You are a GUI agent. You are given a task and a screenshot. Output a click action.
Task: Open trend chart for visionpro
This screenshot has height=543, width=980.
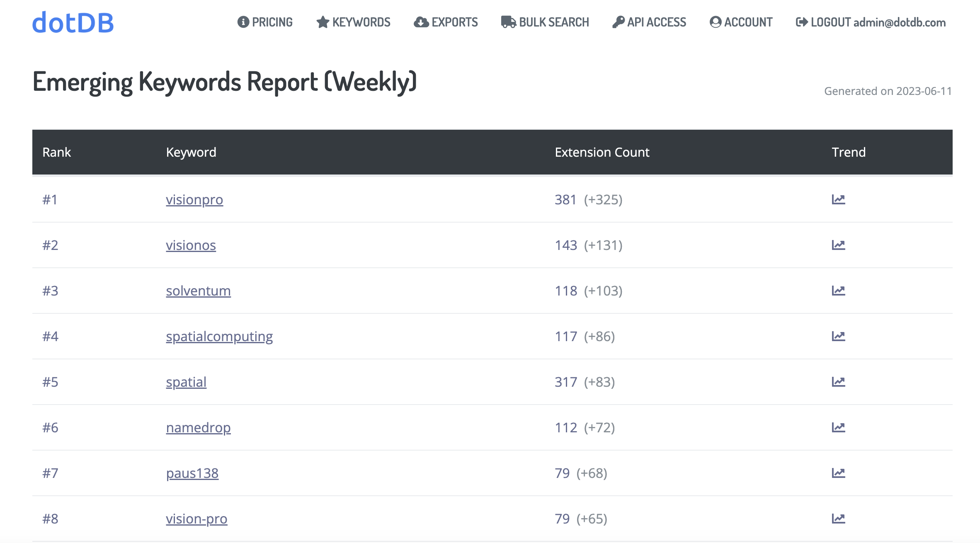coord(838,199)
